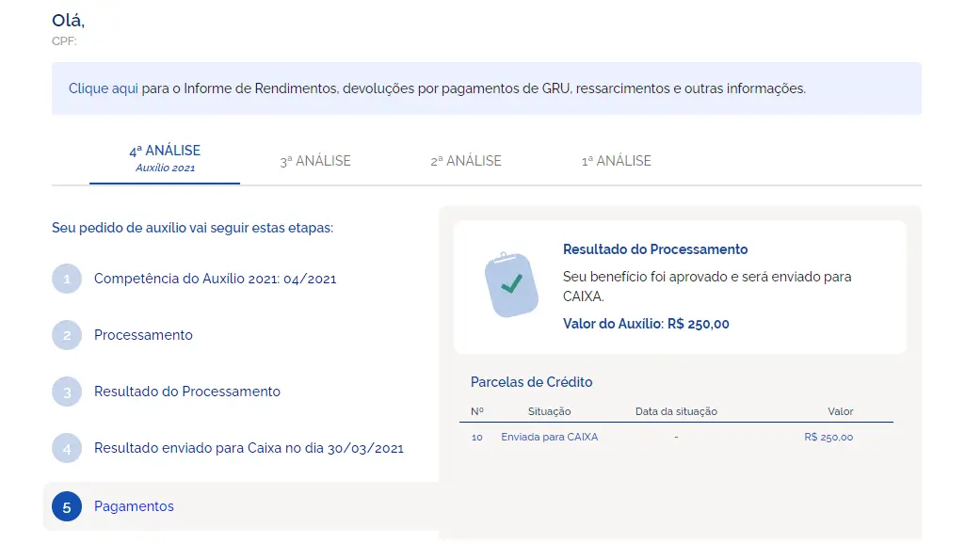
Task: Click the Parcelas de Crédito heading
Action: (531, 382)
